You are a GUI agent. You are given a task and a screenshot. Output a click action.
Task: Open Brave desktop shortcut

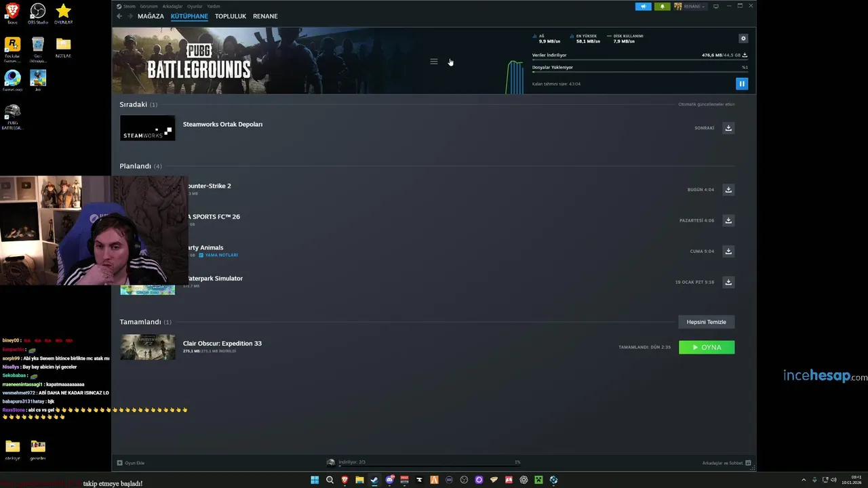pos(12,14)
